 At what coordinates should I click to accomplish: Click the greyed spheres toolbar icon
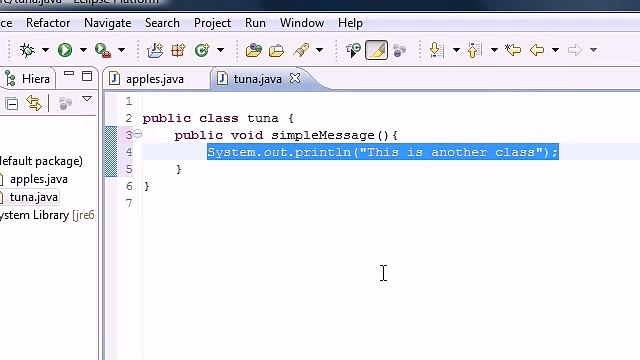pyautogui.click(x=400, y=50)
